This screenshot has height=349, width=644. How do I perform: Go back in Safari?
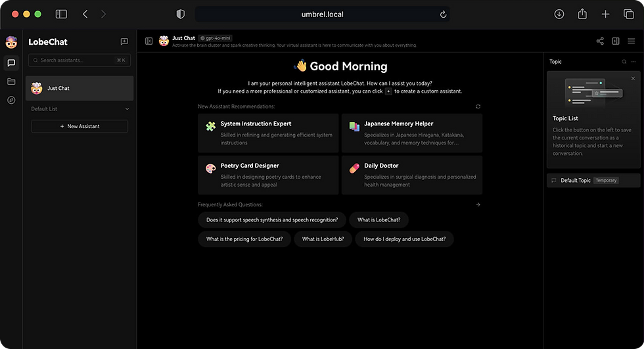[x=85, y=14]
